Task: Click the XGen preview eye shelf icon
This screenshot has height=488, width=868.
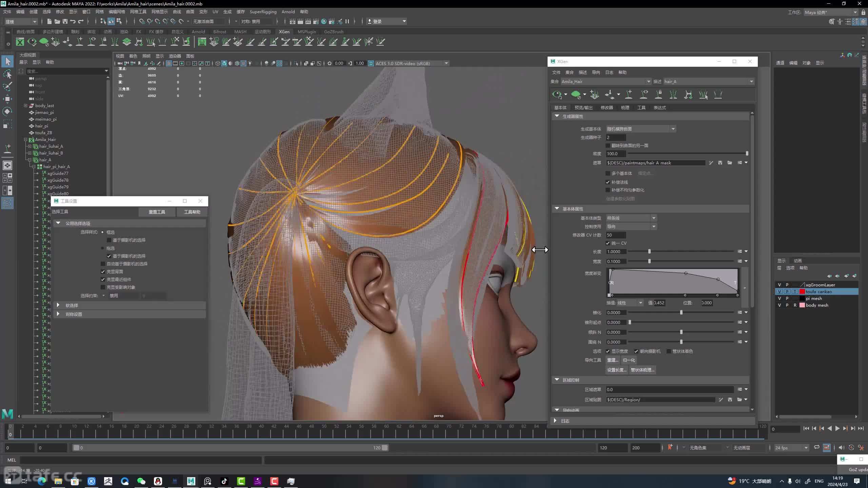Action: [32, 42]
